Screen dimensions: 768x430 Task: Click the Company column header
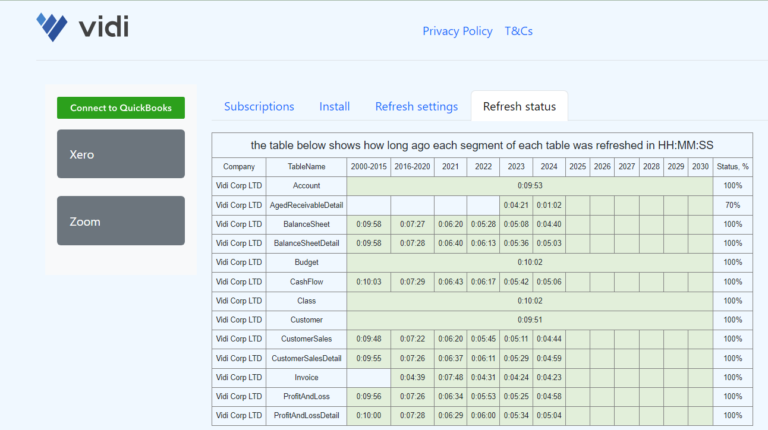click(239, 166)
